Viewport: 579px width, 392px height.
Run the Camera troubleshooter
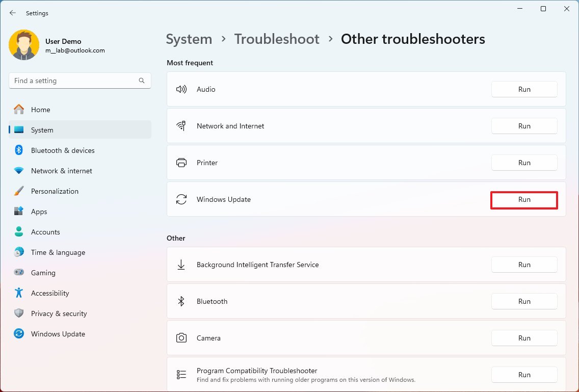[524, 338]
